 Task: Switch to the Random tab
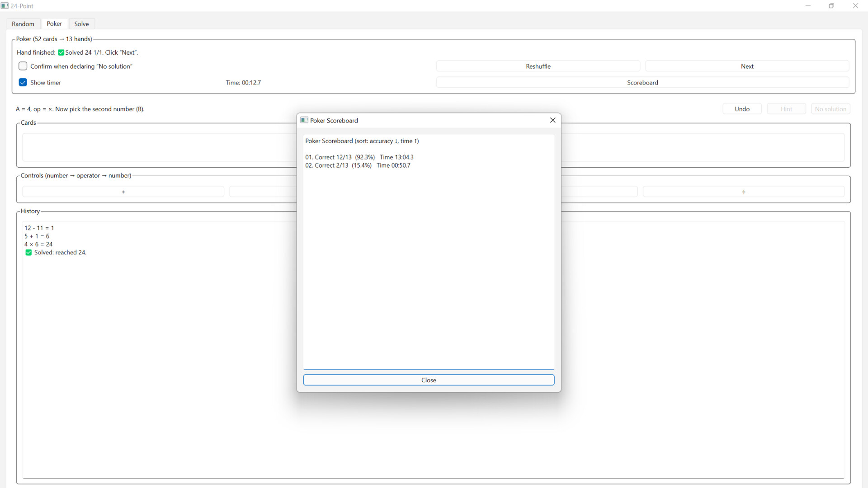tap(23, 24)
